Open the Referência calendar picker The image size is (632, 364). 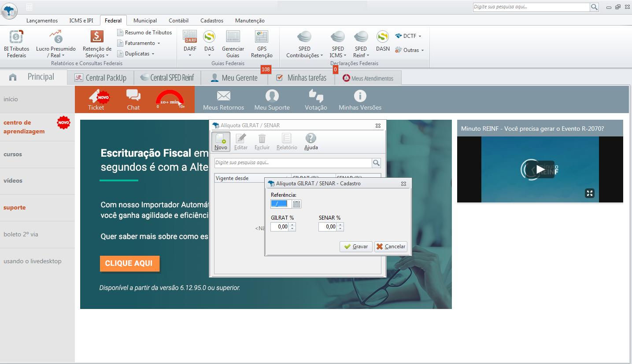(297, 204)
